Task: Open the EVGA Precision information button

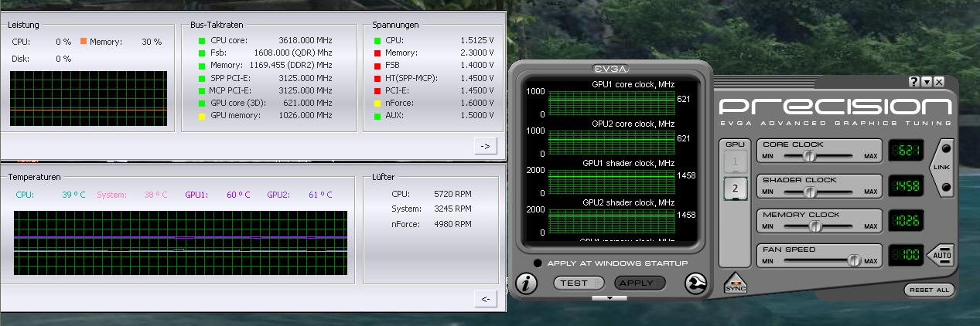Action: click(x=527, y=284)
